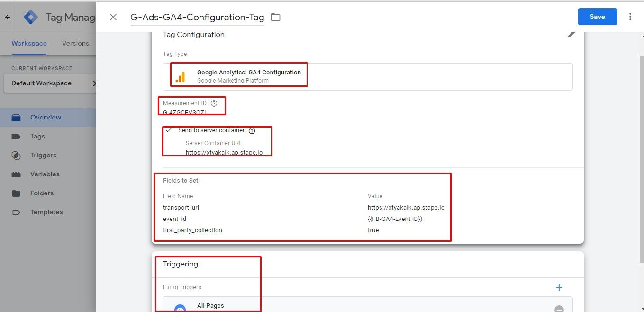Open Variables in the left navigation
Viewport: 644px width, 312px height.
tap(45, 174)
